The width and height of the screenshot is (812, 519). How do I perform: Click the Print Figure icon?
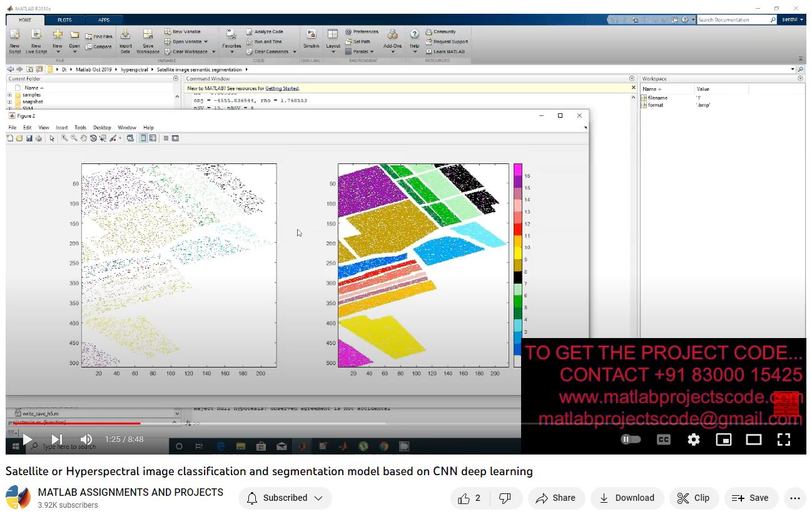point(39,138)
